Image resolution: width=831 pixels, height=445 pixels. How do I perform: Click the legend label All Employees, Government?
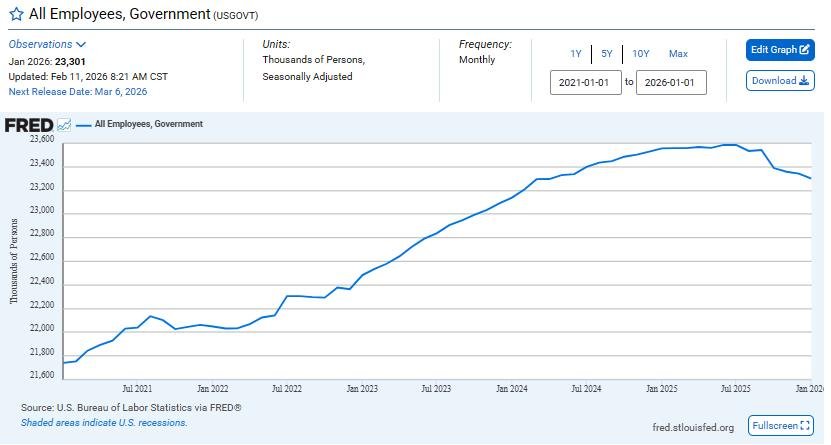coord(148,125)
